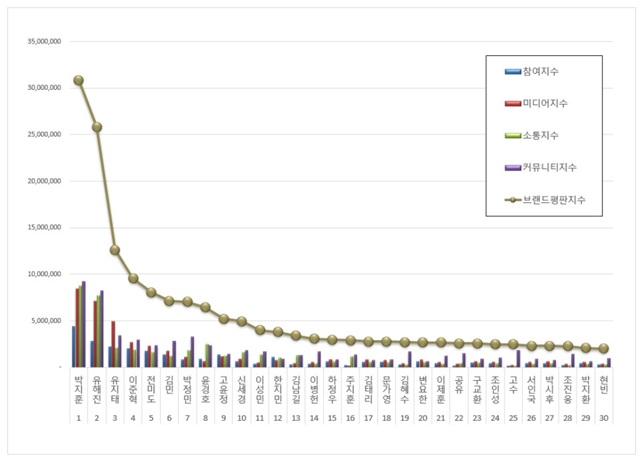Click the blue 참여지수 legend marker

click(511, 72)
